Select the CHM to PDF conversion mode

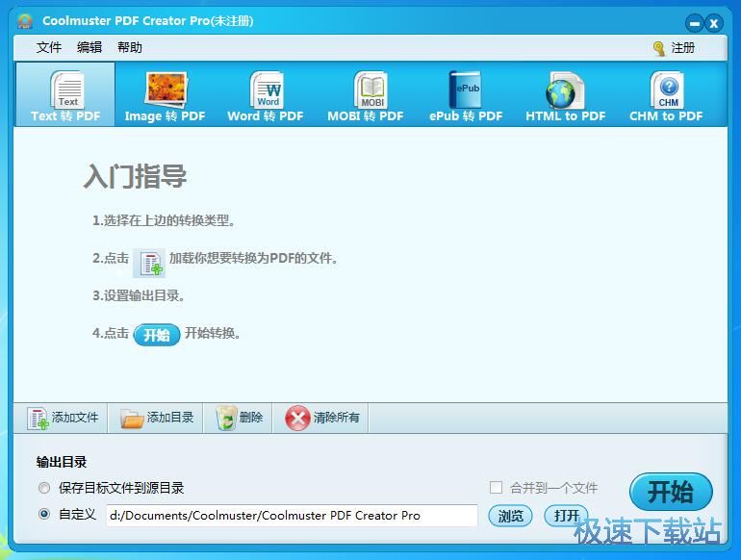coord(666,95)
